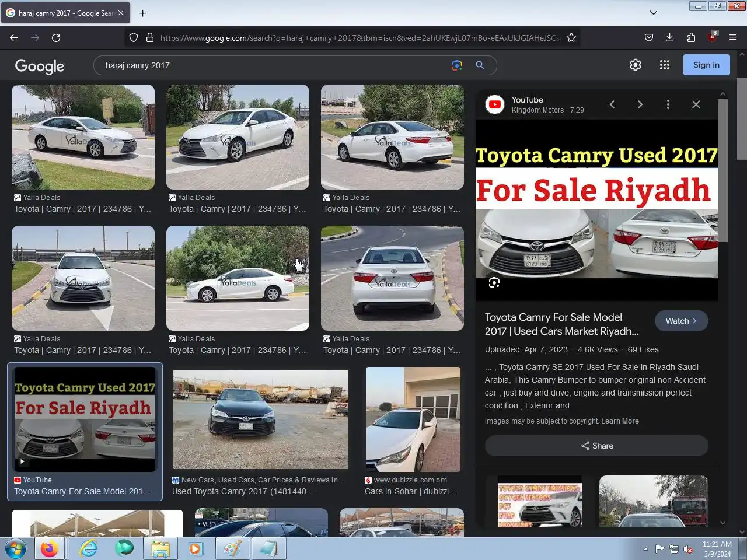Open the Firefox hamburger menu

click(733, 37)
